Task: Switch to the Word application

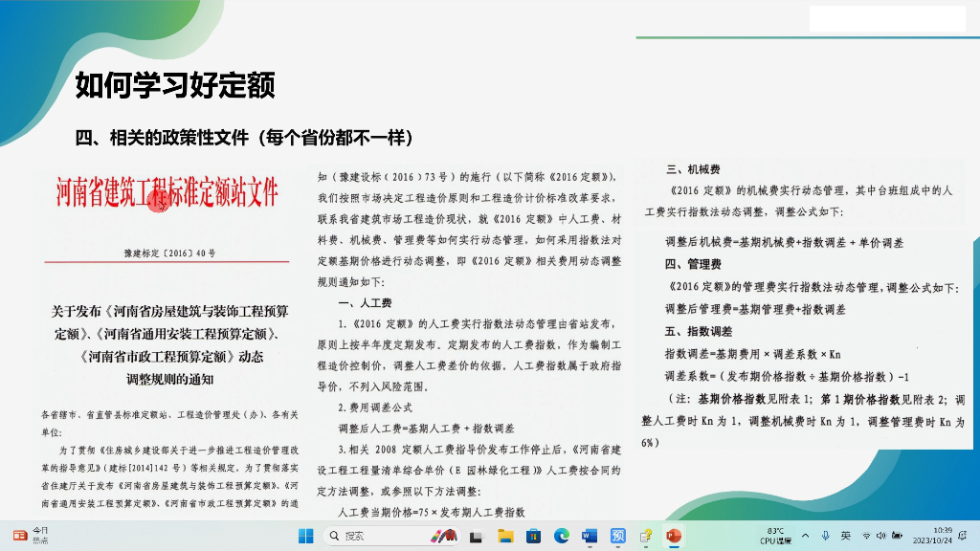Action: (x=590, y=536)
